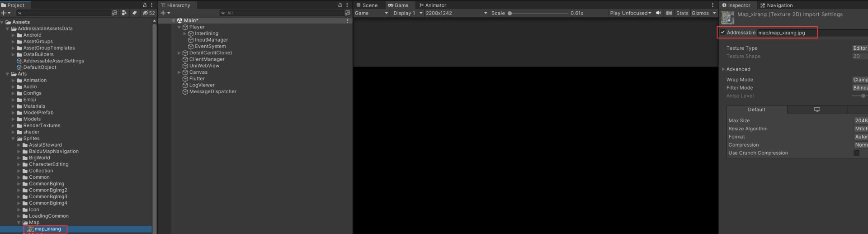Viewport: 868px width, 234px height.
Task: Click the Hierarchy panel lock icon
Action: [340, 5]
